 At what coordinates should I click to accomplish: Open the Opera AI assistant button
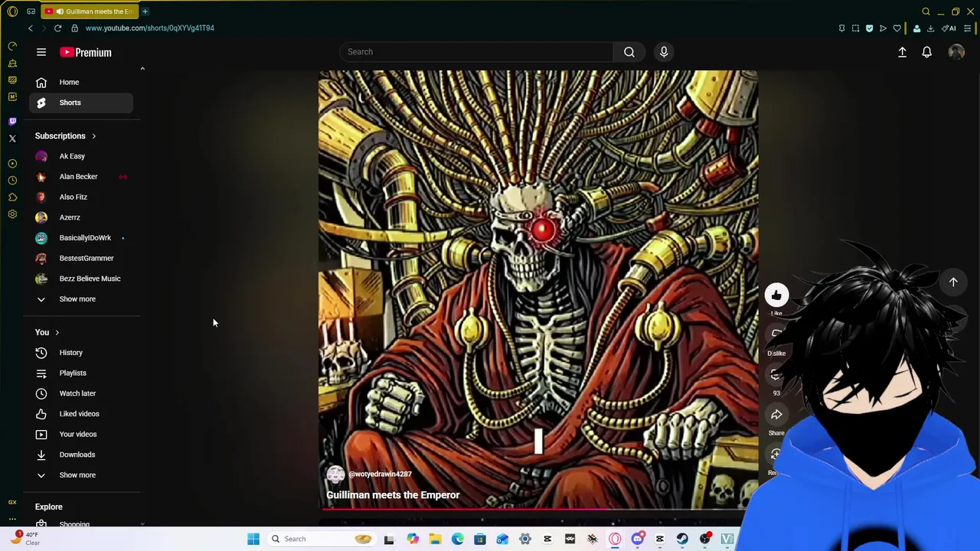click(949, 28)
